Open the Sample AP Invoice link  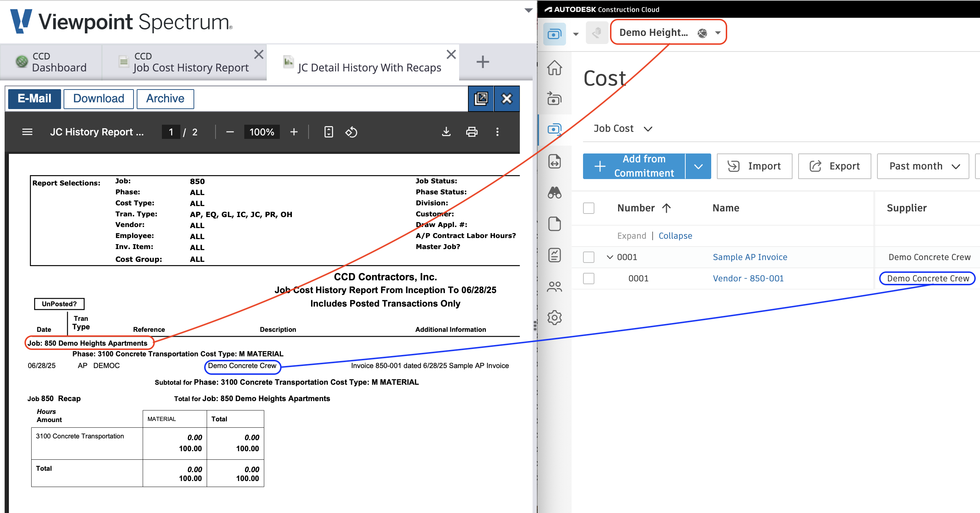tap(750, 257)
